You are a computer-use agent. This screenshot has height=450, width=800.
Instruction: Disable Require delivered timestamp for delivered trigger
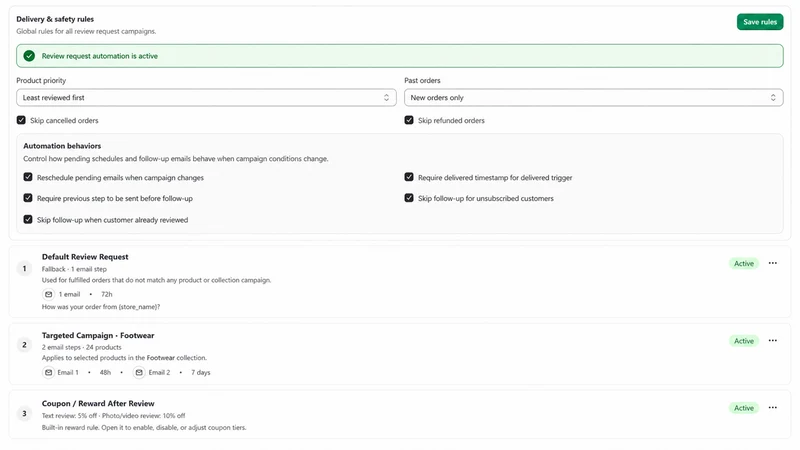click(409, 177)
